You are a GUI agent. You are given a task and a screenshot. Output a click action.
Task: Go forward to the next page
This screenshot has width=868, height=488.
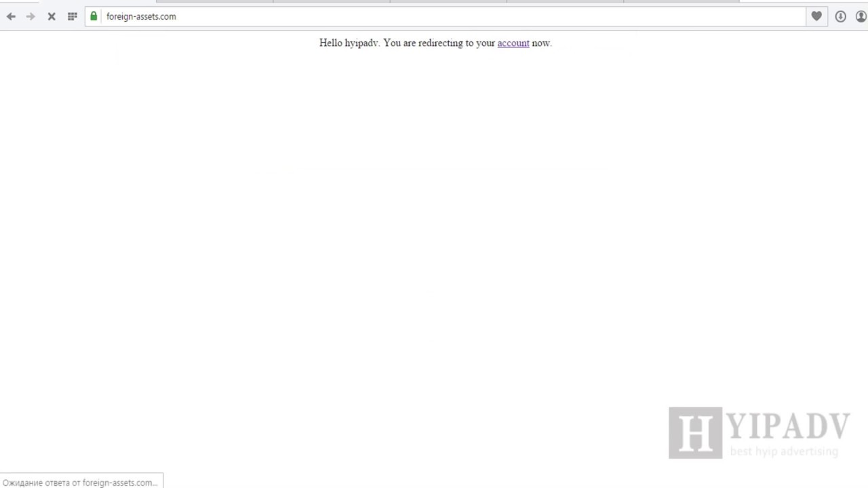(x=31, y=16)
